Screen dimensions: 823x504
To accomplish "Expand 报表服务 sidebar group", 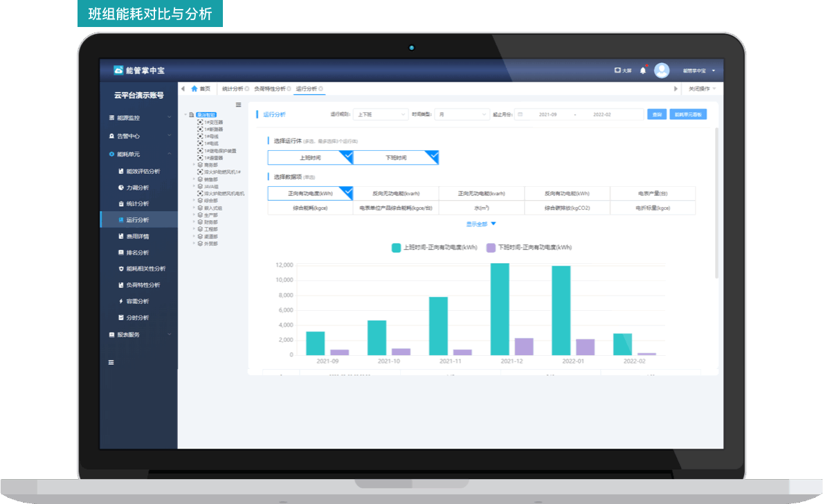I will coord(169,334).
